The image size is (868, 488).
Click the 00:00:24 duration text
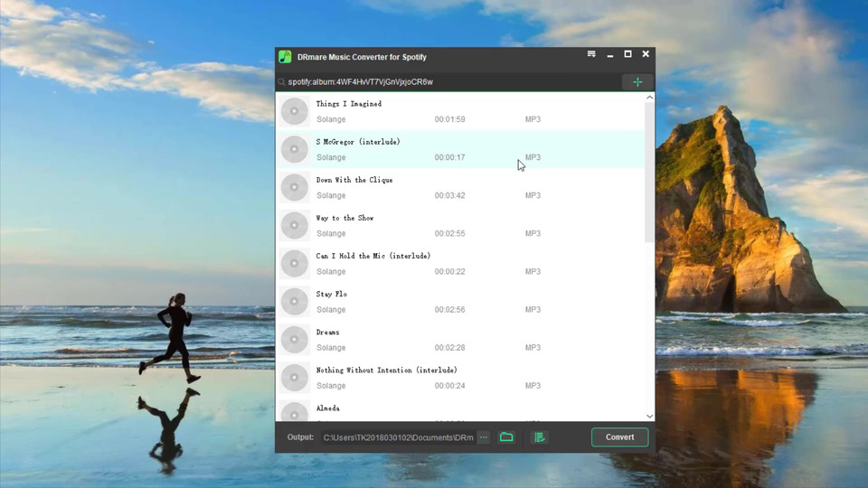[x=449, y=386]
